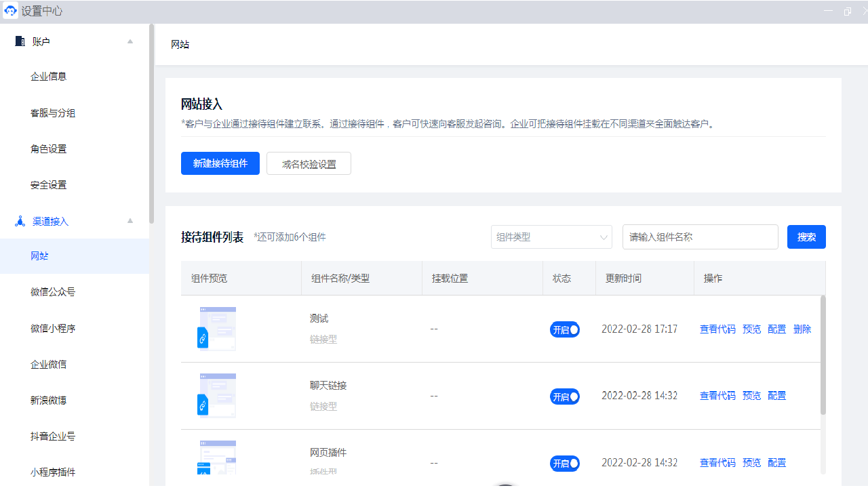Delete the 测试 component via 删除 link

click(x=802, y=329)
